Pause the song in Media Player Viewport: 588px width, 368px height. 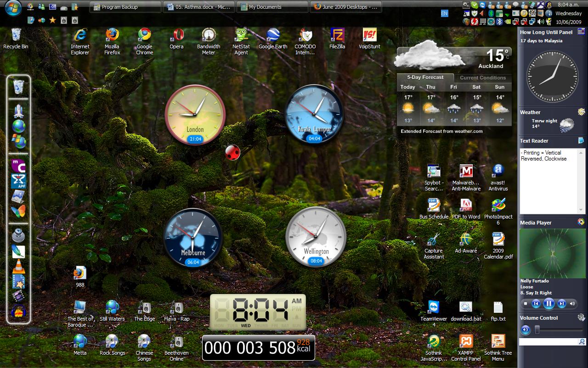(548, 304)
